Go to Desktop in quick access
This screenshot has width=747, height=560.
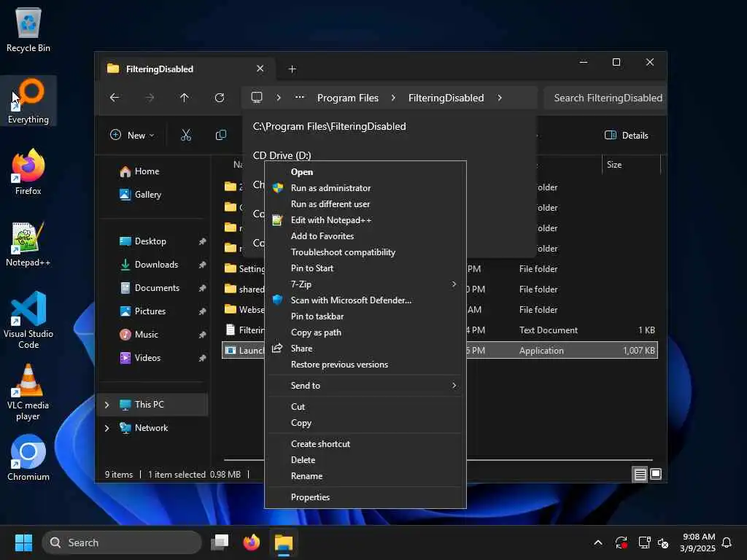point(143,241)
